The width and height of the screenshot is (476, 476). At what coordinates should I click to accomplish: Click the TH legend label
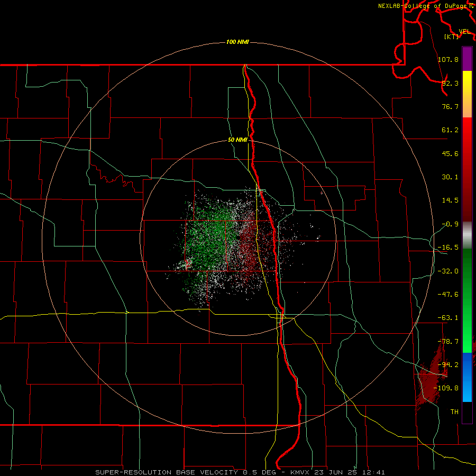click(454, 411)
